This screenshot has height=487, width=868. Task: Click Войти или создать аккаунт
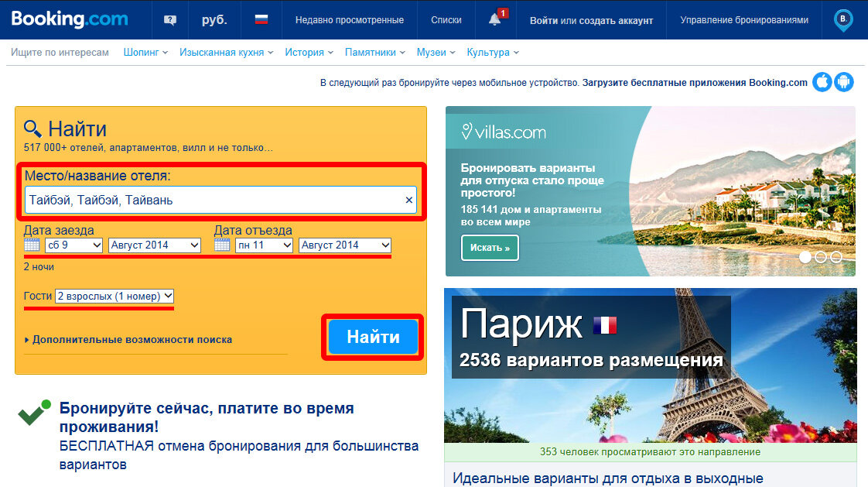[591, 20]
